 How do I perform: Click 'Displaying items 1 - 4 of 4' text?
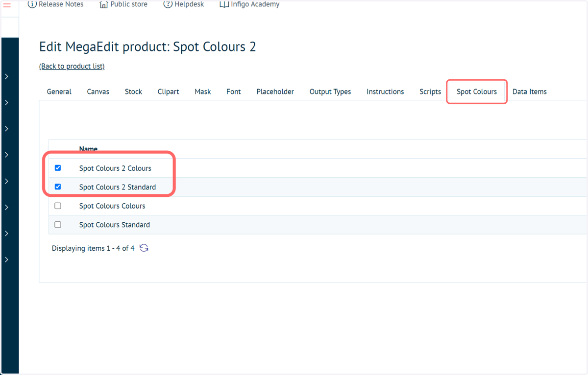[x=93, y=248]
